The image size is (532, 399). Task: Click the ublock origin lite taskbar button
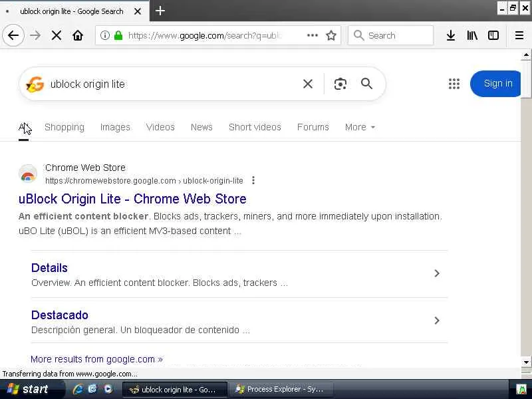point(174,389)
